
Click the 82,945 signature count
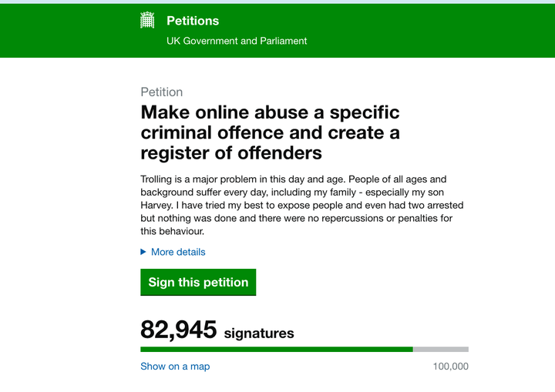click(x=178, y=330)
